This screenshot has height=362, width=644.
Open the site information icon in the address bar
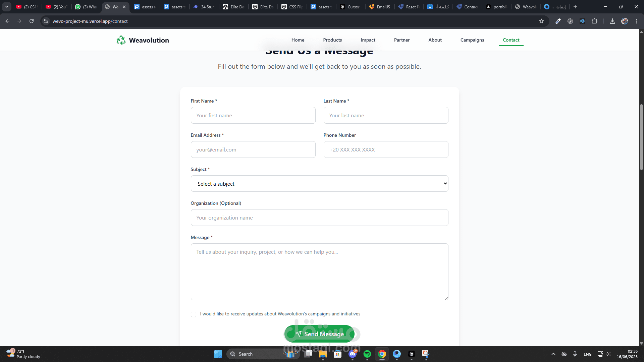pos(46,21)
